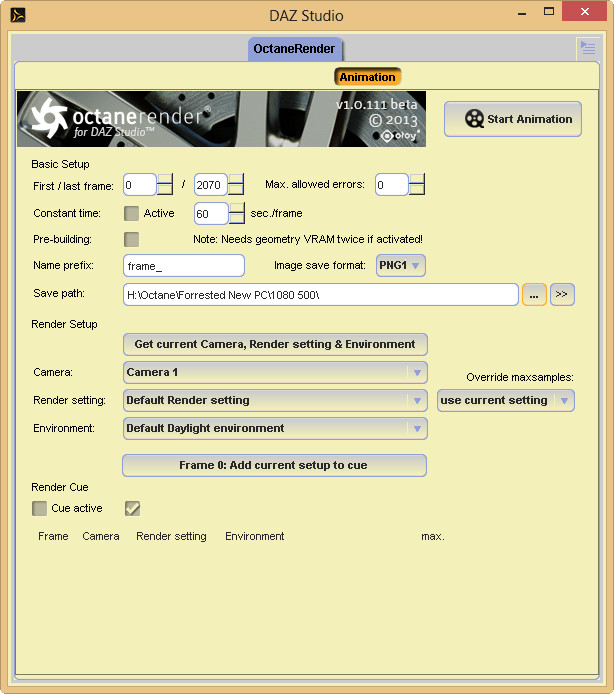614x694 pixels.
Task: Open the Render setting dropdown
Action: point(275,401)
